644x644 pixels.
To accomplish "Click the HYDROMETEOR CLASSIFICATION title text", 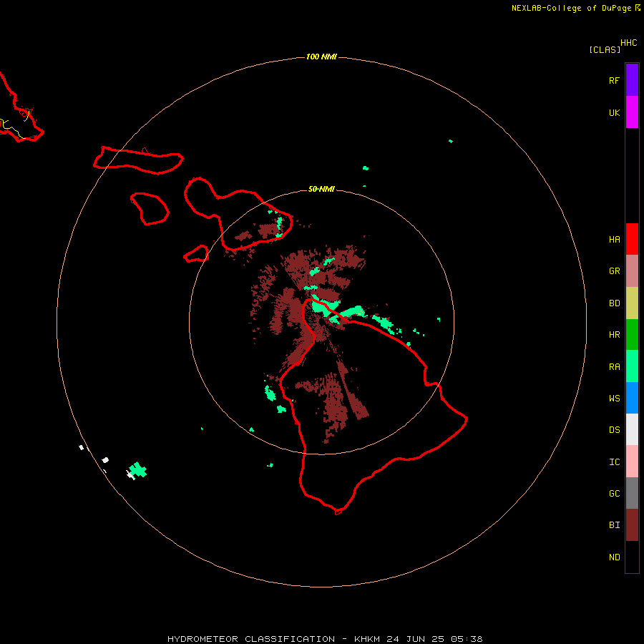I will click(x=251, y=639).
